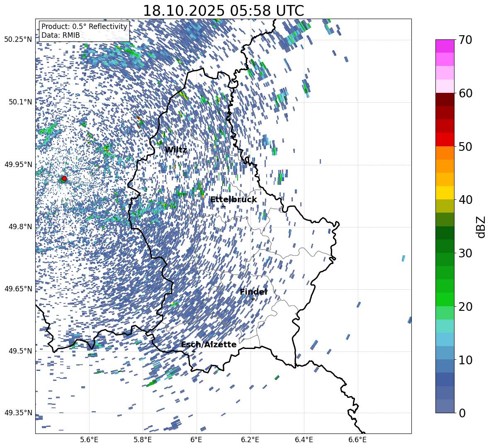This screenshot has width=491, height=448.
Task: Click the Findel location cross marker
Action: point(253,299)
